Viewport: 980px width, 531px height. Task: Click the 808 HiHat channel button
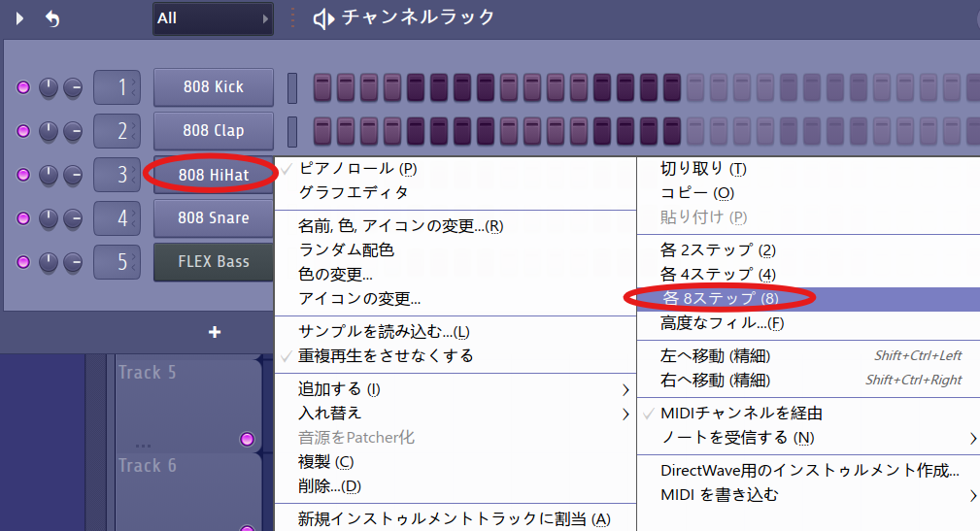[213, 174]
